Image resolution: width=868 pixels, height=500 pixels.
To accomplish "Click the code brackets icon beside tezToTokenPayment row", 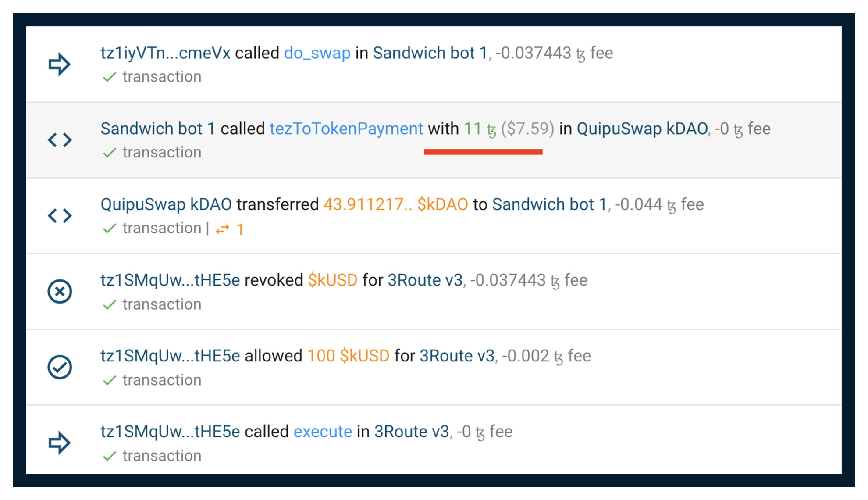I will point(60,140).
